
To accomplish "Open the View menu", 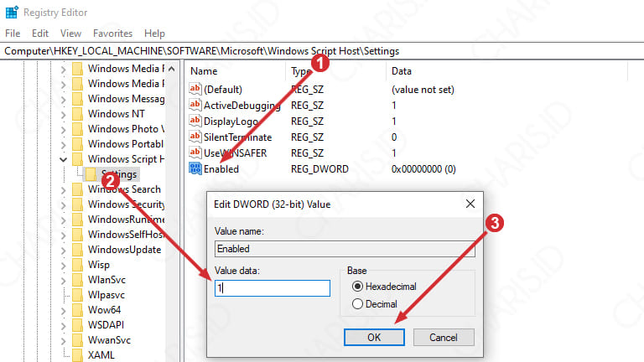I will click(x=70, y=34).
